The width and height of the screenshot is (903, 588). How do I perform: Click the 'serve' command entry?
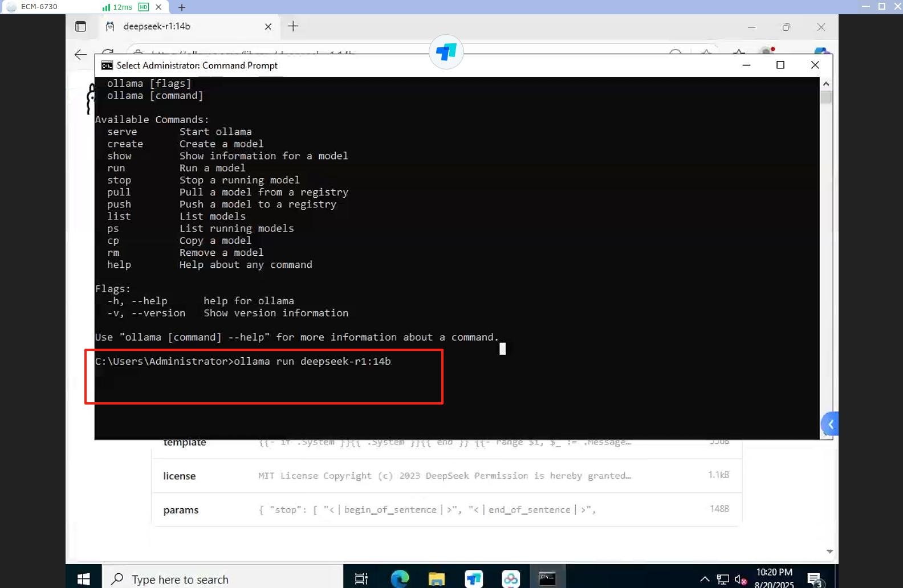(122, 132)
